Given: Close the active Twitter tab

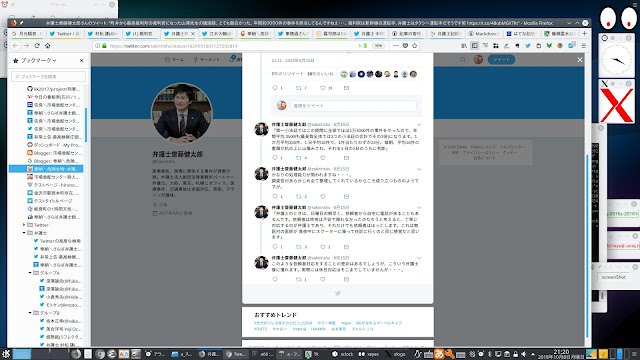Looking at the screenshot, I should (x=193, y=33).
